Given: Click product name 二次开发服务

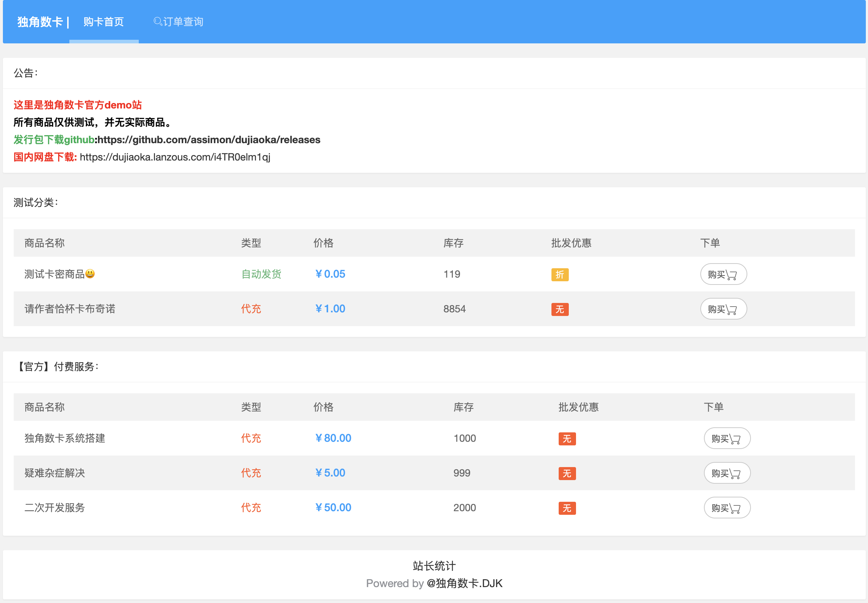Looking at the screenshot, I should click(54, 508).
